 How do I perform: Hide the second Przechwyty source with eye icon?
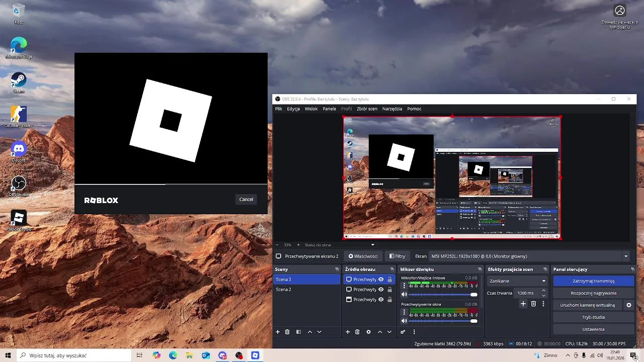point(381,289)
